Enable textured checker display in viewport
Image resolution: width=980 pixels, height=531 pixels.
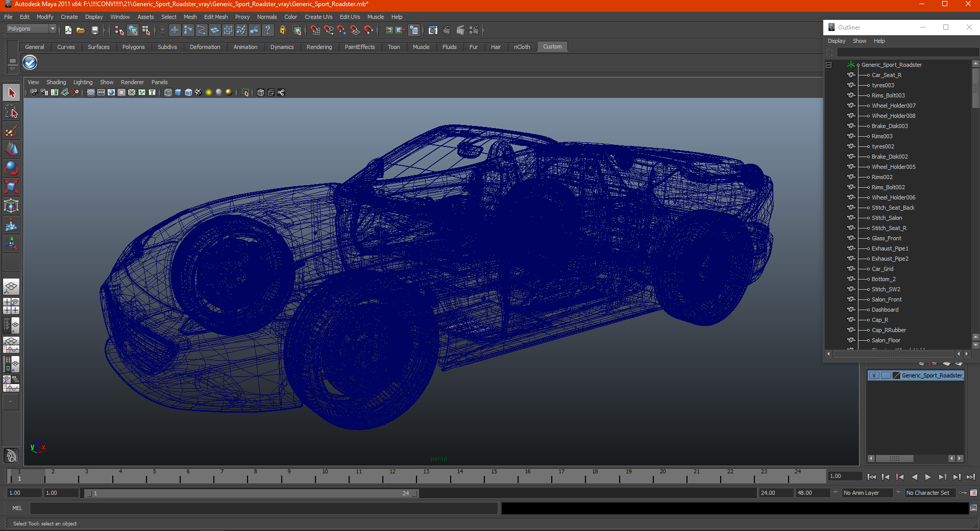[x=199, y=92]
